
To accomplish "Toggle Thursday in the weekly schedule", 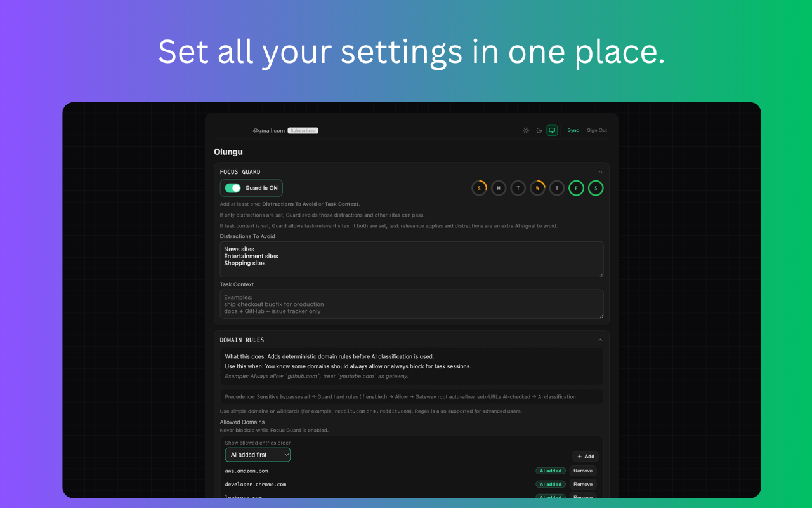I will 557,188.
